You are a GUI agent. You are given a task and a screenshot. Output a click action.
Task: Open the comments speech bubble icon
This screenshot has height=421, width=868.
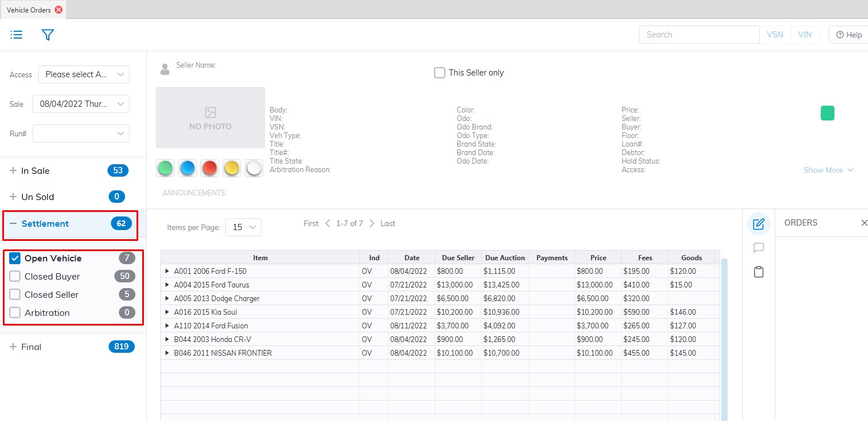758,248
